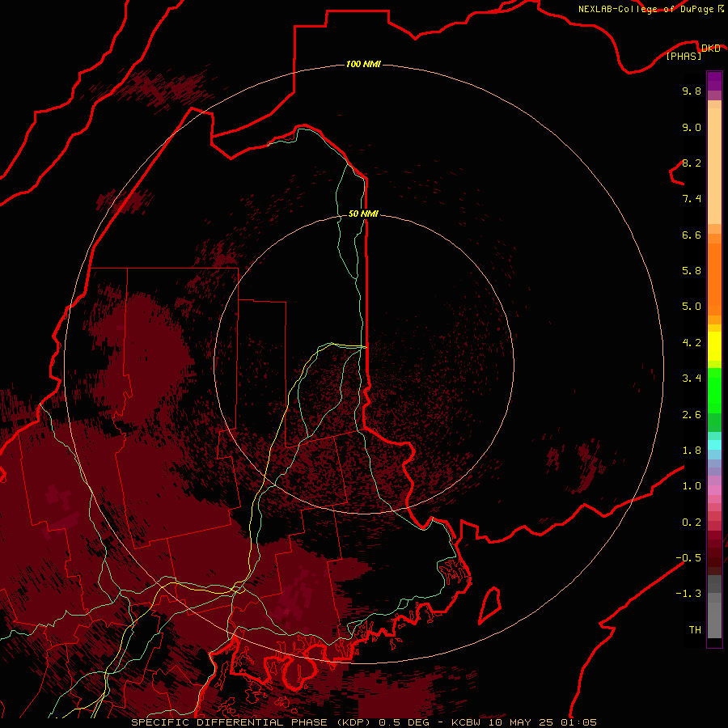Click the yellow segment of the color bar

(714, 346)
